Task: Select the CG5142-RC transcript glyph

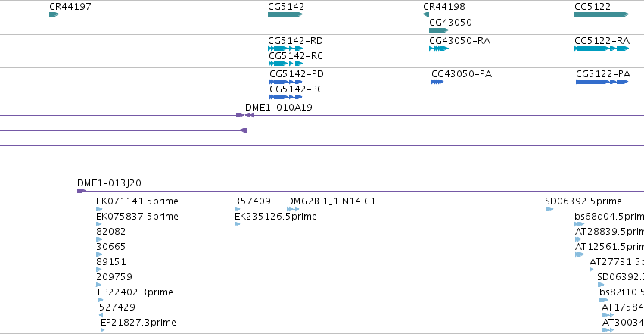Action: (285, 64)
